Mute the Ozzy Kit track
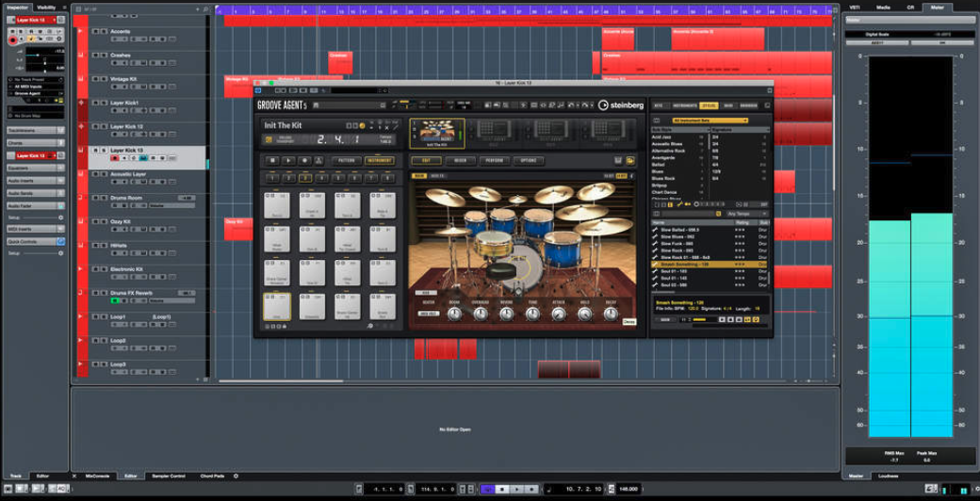 pyautogui.click(x=95, y=221)
